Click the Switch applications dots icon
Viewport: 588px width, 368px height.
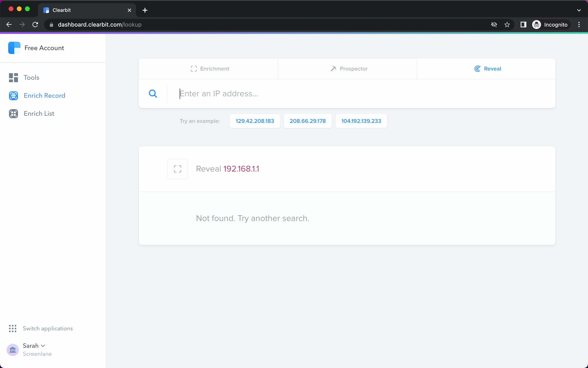click(13, 328)
